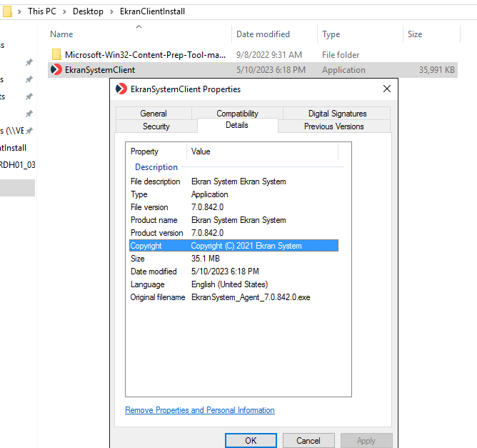
Task: Click the Ekran logo in the Properties title bar
Action: pos(122,89)
